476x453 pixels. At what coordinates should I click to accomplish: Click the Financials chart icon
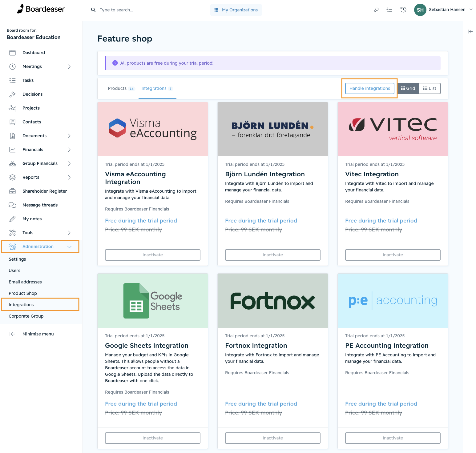pyautogui.click(x=12, y=150)
